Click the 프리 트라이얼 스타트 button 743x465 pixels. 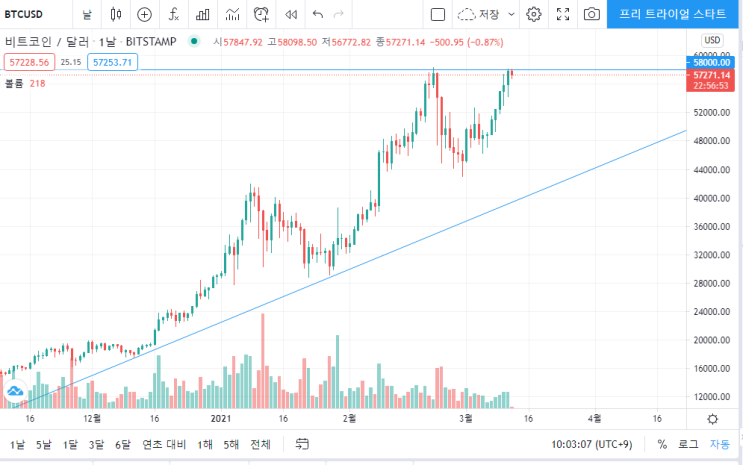pos(672,14)
